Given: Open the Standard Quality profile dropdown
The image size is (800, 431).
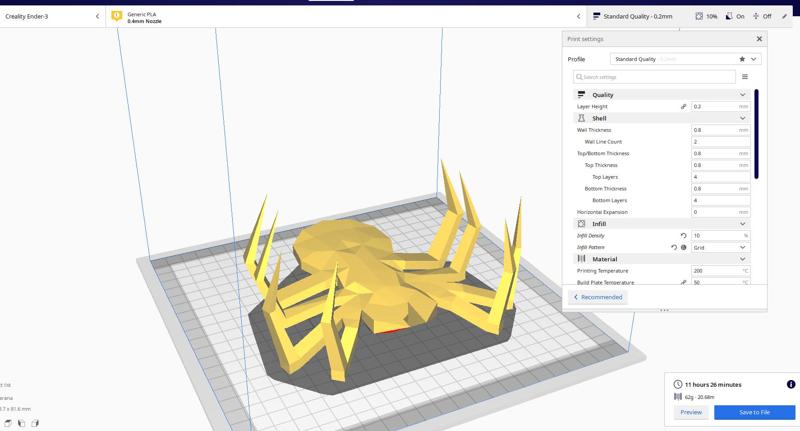Looking at the screenshot, I should [x=685, y=59].
